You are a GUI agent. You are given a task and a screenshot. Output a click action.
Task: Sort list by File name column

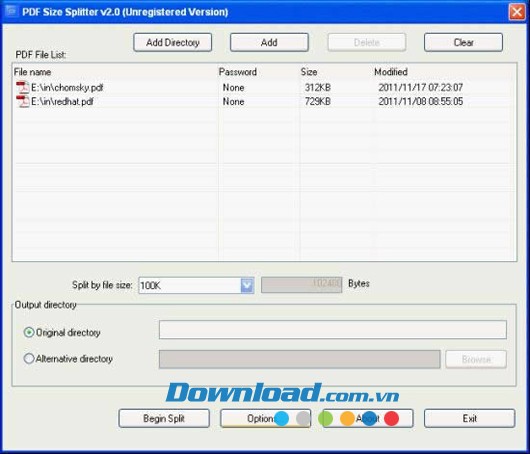(32, 72)
